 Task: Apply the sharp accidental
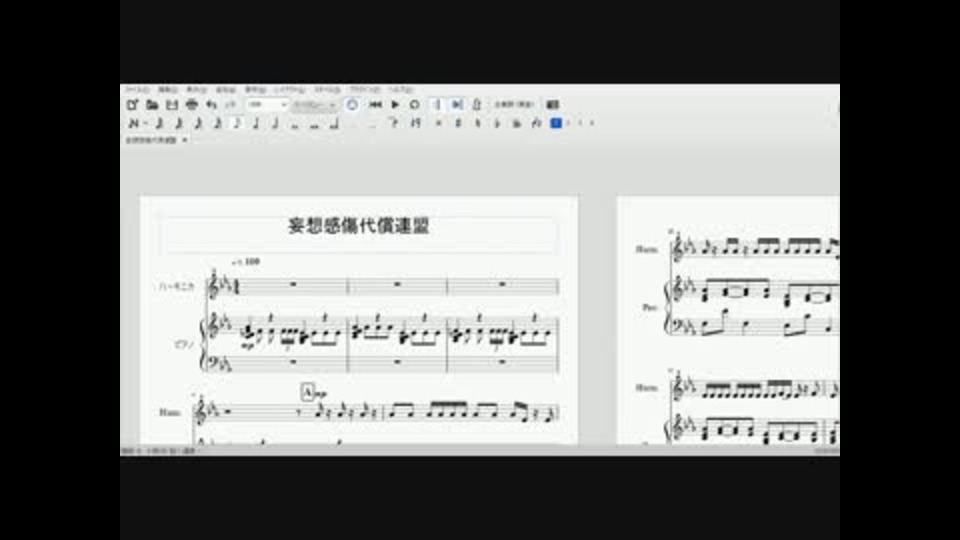(x=458, y=123)
